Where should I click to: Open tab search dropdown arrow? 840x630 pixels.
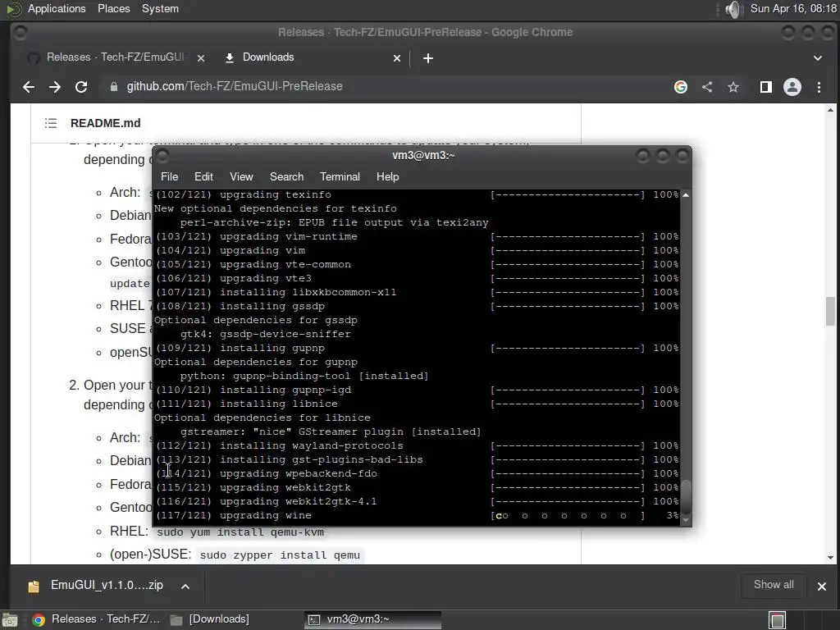click(818, 58)
